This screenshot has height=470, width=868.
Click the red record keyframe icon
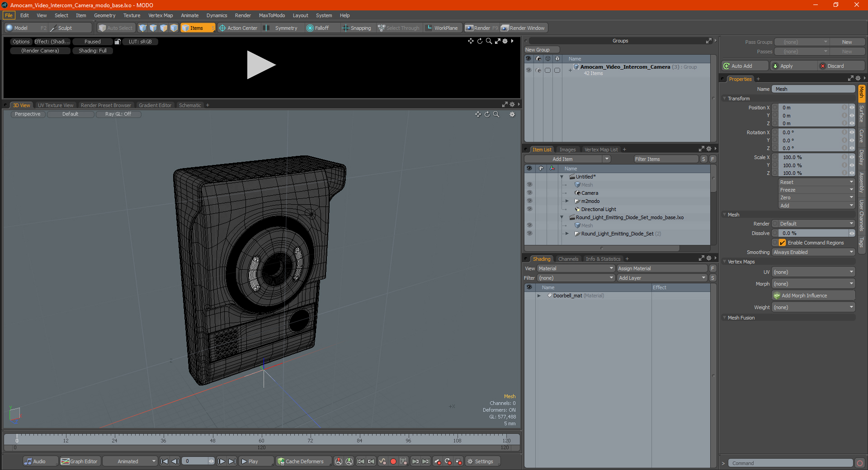(x=393, y=461)
